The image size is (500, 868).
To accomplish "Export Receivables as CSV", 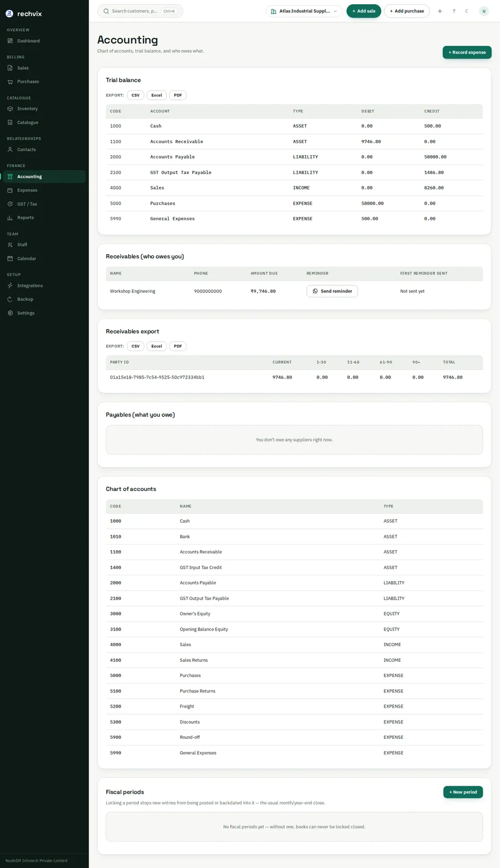I will [135, 346].
